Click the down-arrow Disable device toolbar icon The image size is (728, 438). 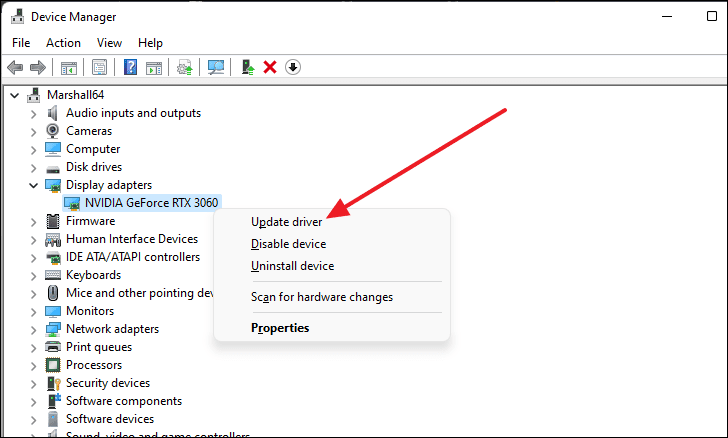[292, 67]
